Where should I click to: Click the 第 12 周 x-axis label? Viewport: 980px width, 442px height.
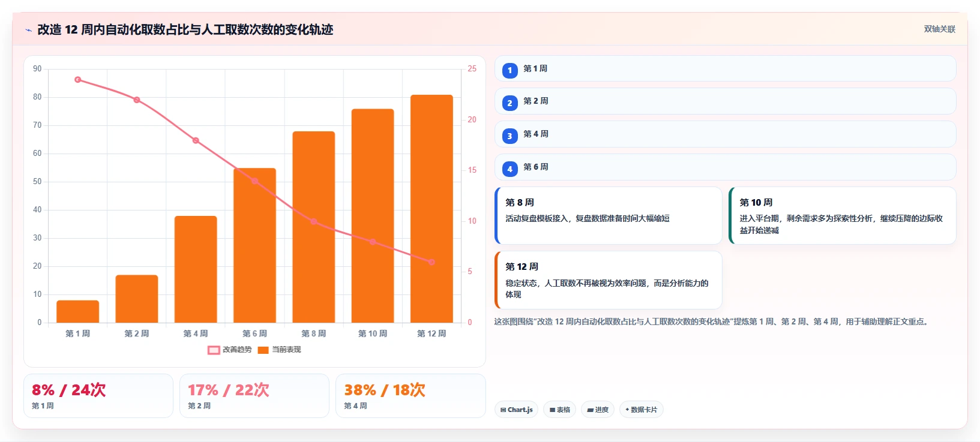(x=431, y=333)
